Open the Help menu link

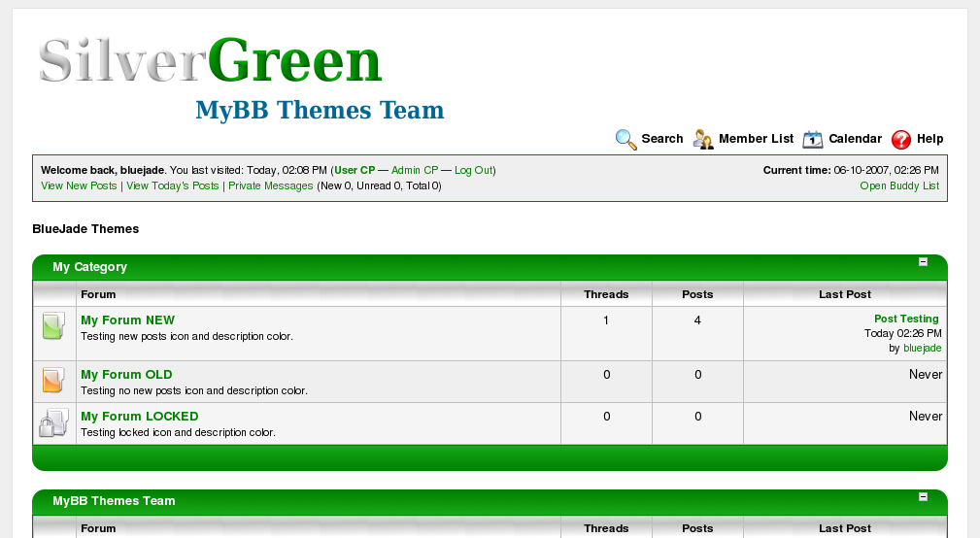pyautogui.click(x=929, y=139)
